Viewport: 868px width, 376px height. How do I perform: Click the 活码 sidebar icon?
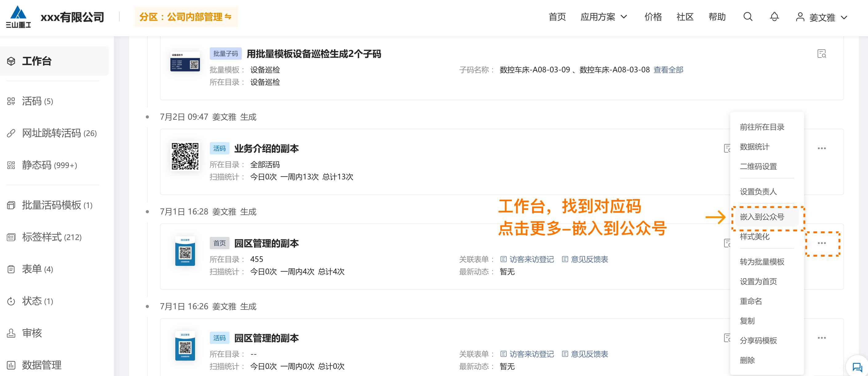click(x=11, y=101)
